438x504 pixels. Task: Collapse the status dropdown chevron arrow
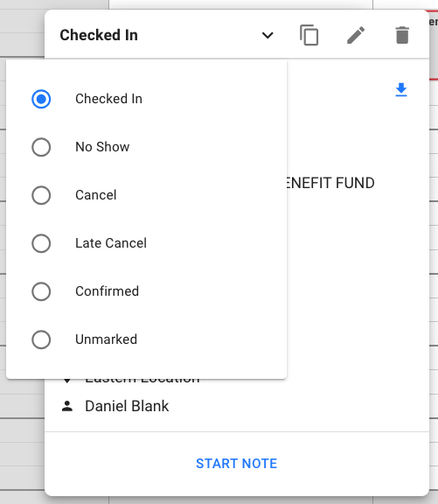pos(268,35)
